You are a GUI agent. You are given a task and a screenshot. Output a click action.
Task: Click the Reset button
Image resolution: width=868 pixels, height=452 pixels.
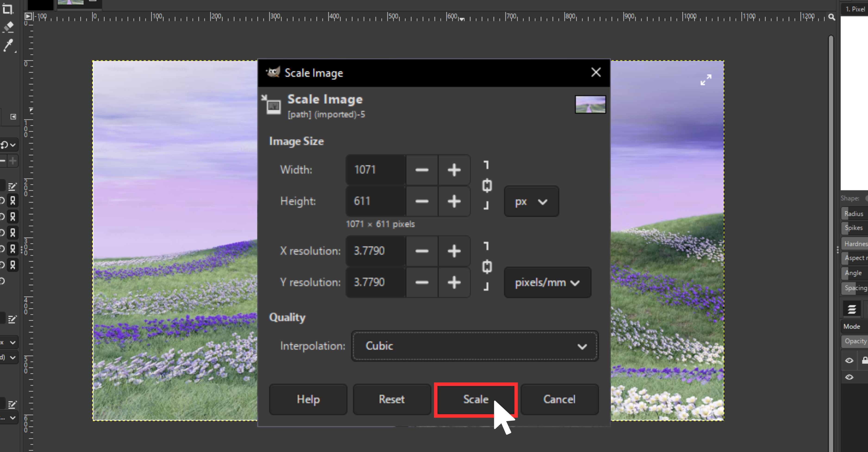(392, 399)
